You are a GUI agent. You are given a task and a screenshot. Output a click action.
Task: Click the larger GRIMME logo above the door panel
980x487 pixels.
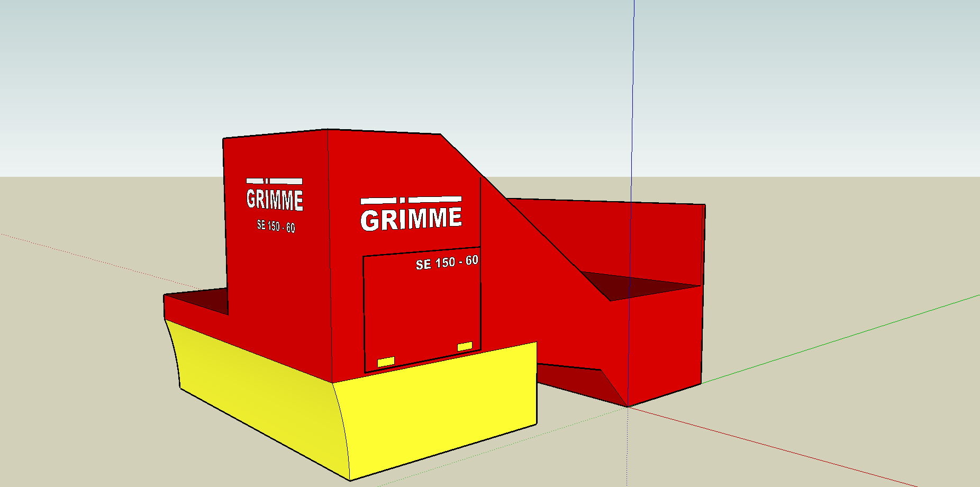tap(411, 214)
